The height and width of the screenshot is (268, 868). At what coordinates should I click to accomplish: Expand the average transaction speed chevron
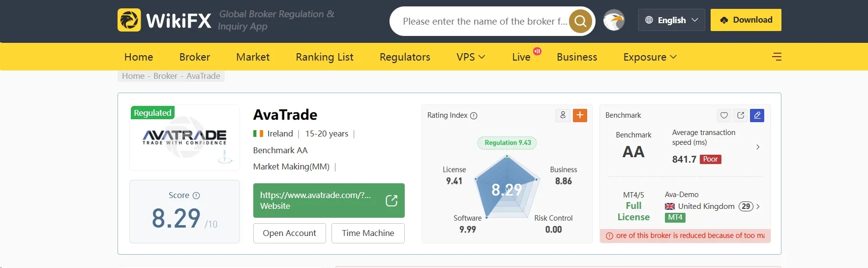[758, 147]
